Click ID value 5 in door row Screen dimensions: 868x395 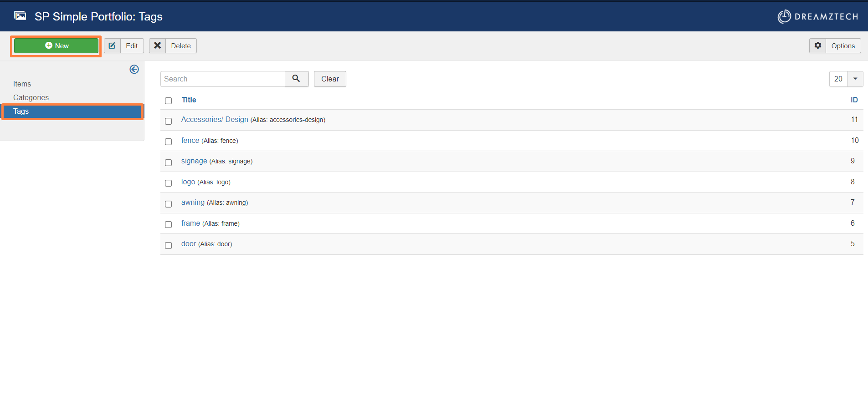click(x=853, y=244)
